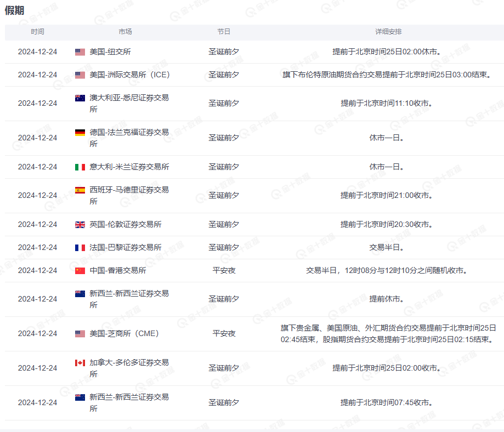Image resolution: width=504 pixels, height=432 pixels.
Task: Click the 假期 section heading
Action: [14, 10]
